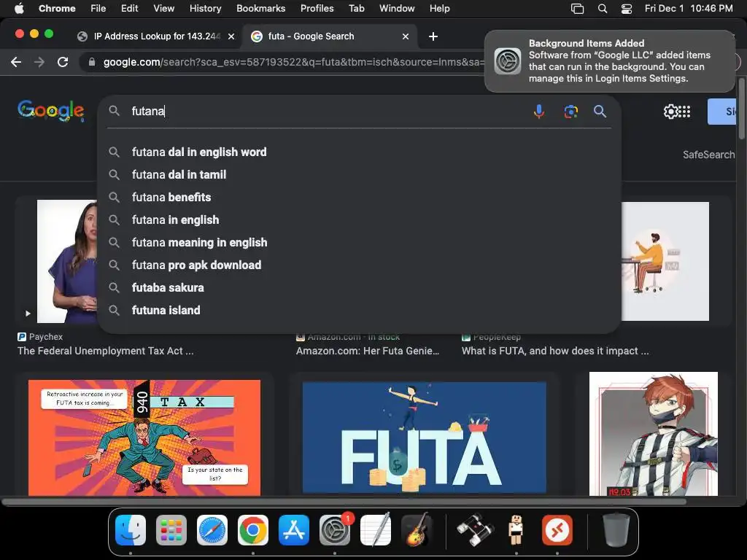Image resolution: width=747 pixels, height=560 pixels.
Task: Open Finder from the dock
Action: coord(131,530)
